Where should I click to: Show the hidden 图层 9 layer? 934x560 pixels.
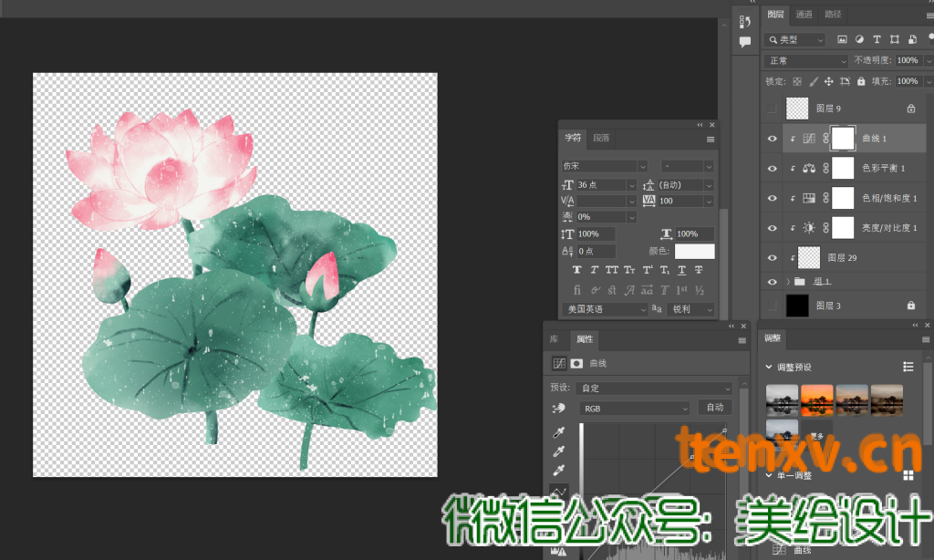coord(773,109)
